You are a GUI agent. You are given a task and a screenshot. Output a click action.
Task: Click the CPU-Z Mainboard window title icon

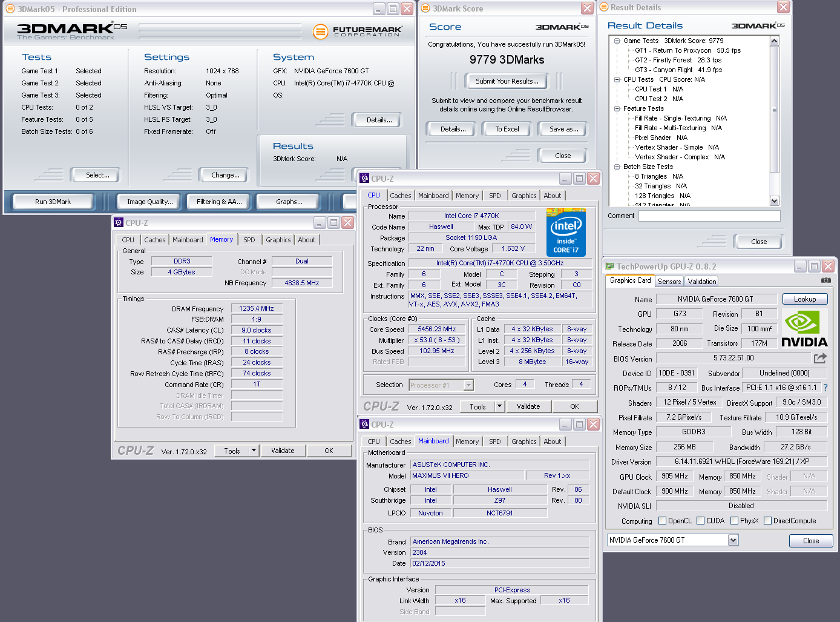[x=364, y=425]
